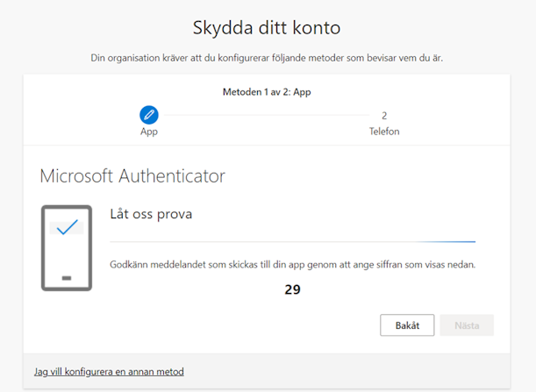Open 'Jag vill konfigurera en annan metod' link

tap(109, 372)
